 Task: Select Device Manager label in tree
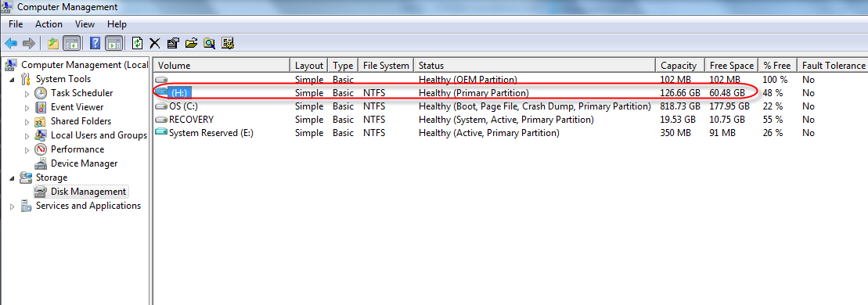(85, 163)
